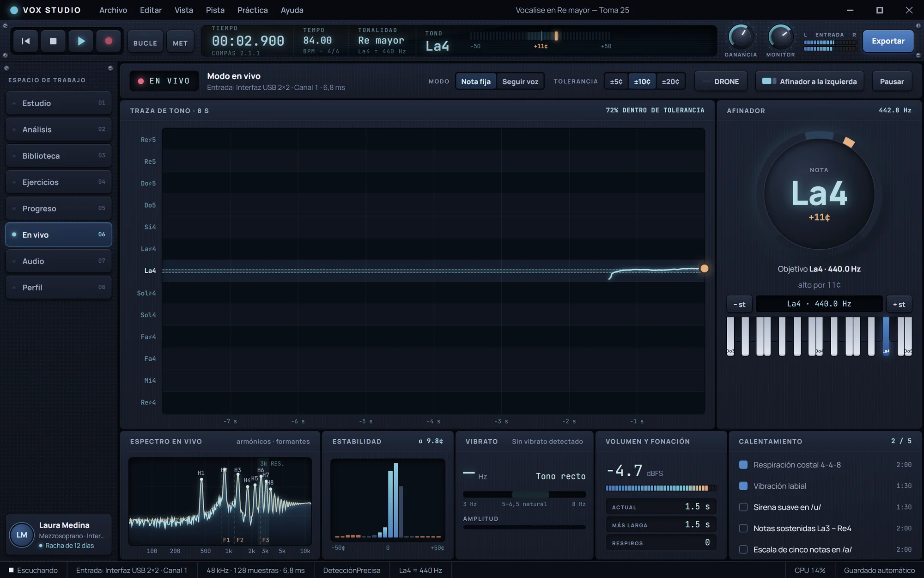
Task: Toggle Afinador a la izquierda layout
Action: pos(809,81)
